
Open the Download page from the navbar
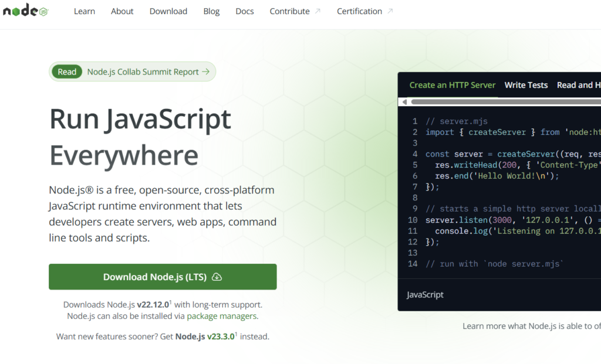(x=168, y=11)
